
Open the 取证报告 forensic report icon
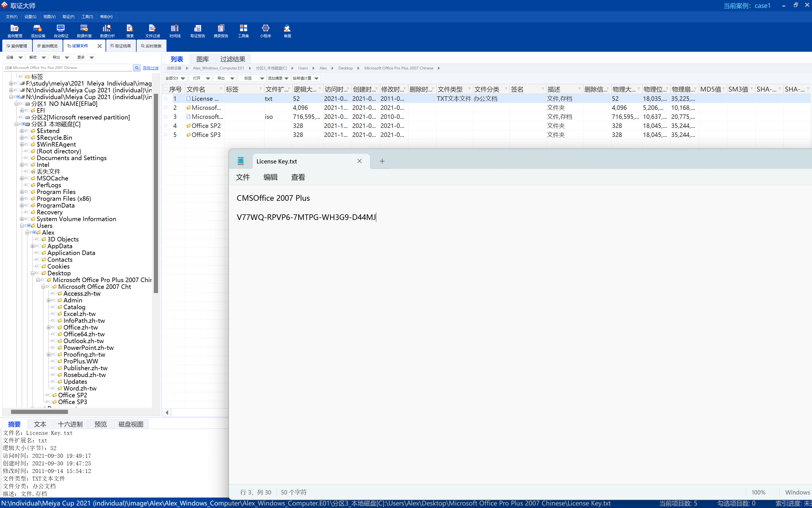click(x=198, y=30)
